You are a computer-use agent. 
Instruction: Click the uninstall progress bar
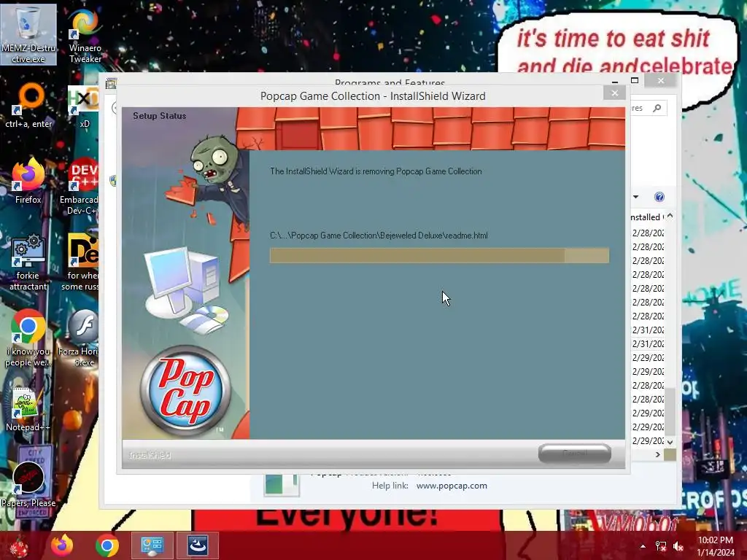point(439,255)
